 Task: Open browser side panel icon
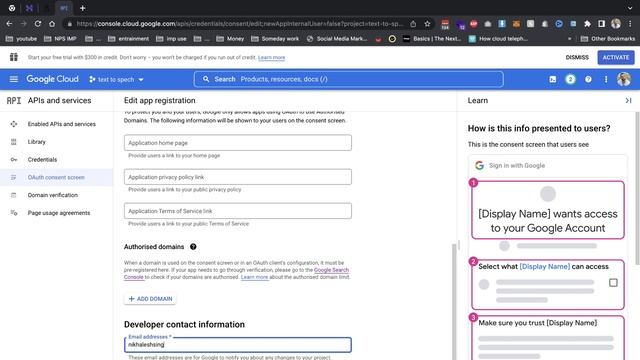click(x=601, y=24)
